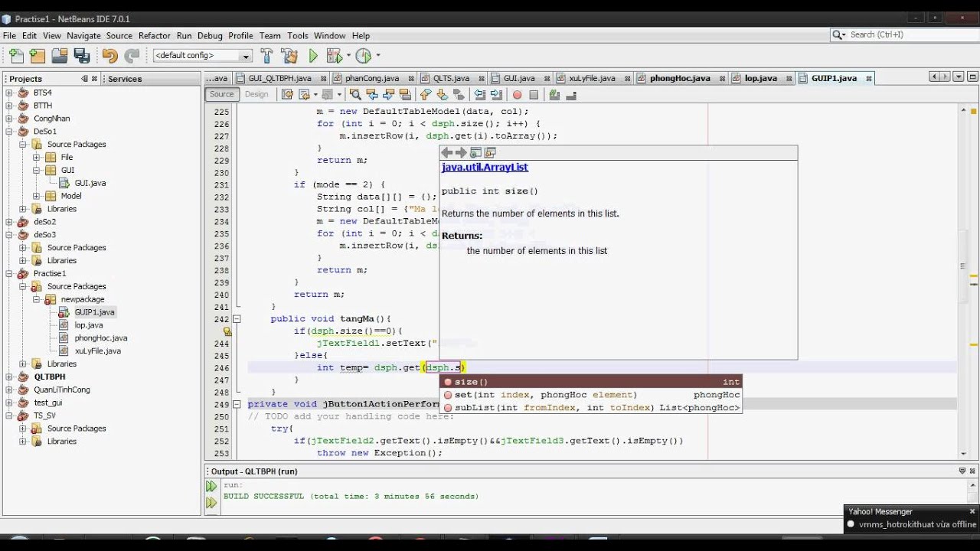This screenshot has width=980, height=551.
Task: Open the editor documents list dropdown
Action: coord(959,77)
